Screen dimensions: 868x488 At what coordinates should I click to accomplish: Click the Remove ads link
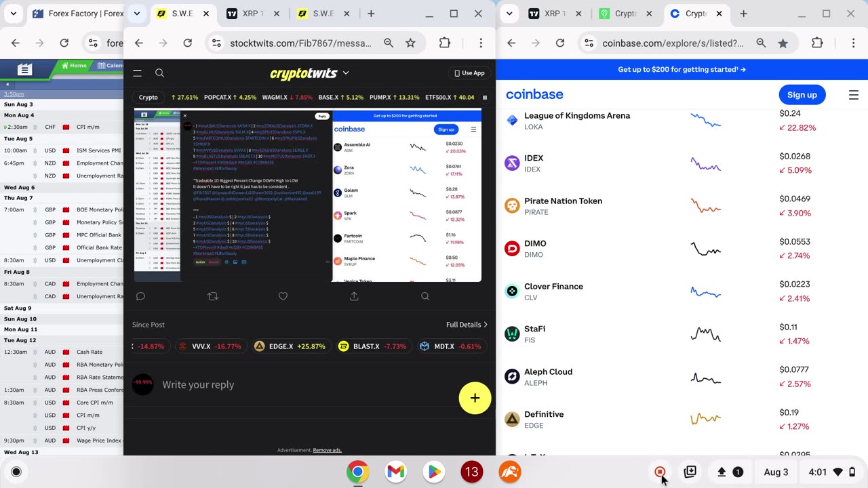327,450
